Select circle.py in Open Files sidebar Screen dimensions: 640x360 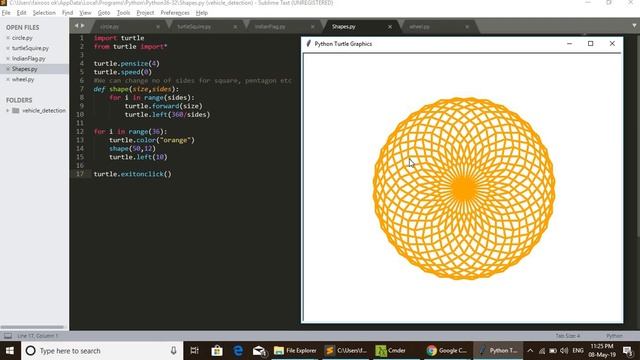tap(22, 38)
